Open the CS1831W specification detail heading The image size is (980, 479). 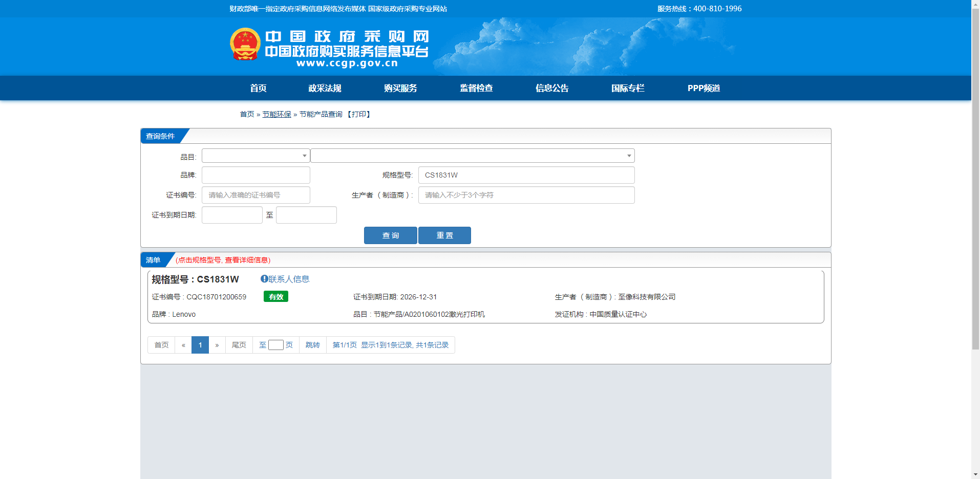(195, 279)
